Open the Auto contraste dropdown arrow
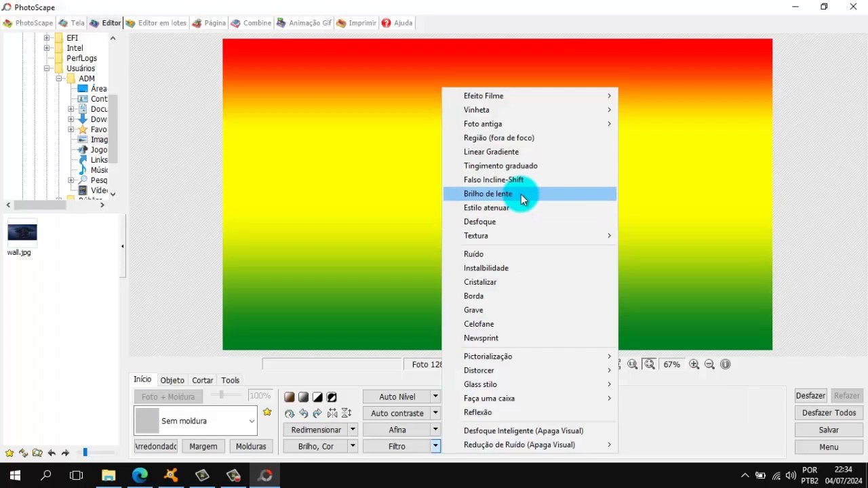 coord(435,413)
